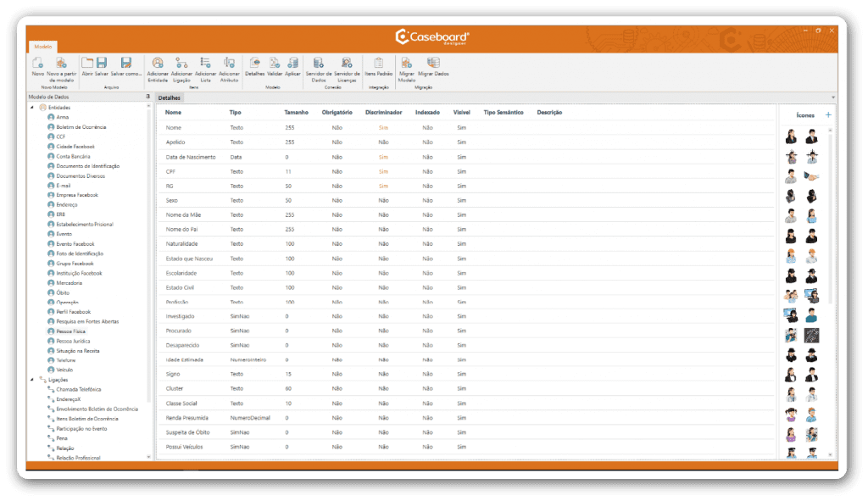The image size is (868, 501).
Task: Select the E-mail entity
Action: point(63,186)
